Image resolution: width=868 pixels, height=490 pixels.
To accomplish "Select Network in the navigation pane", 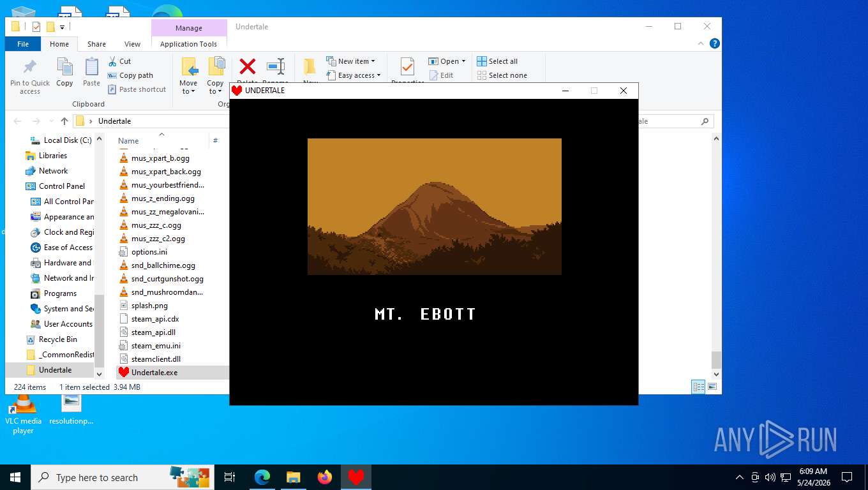I will point(47,171).
